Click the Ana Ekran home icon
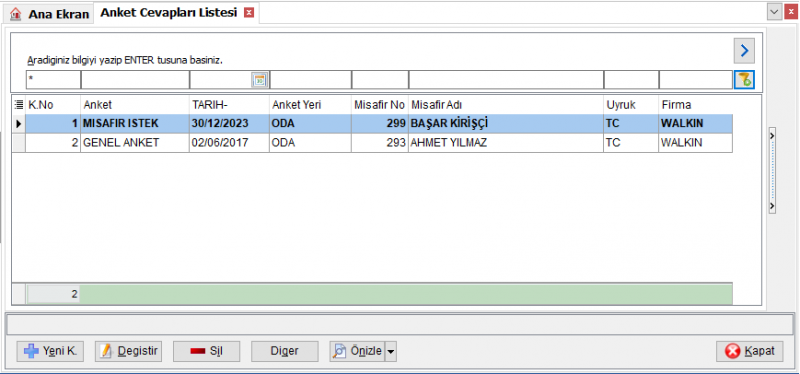 pos(16,14)
